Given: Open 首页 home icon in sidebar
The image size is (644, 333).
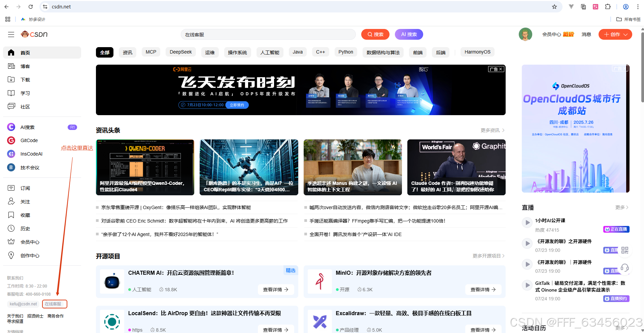Looking at the screenshot, I should point(11,53).
